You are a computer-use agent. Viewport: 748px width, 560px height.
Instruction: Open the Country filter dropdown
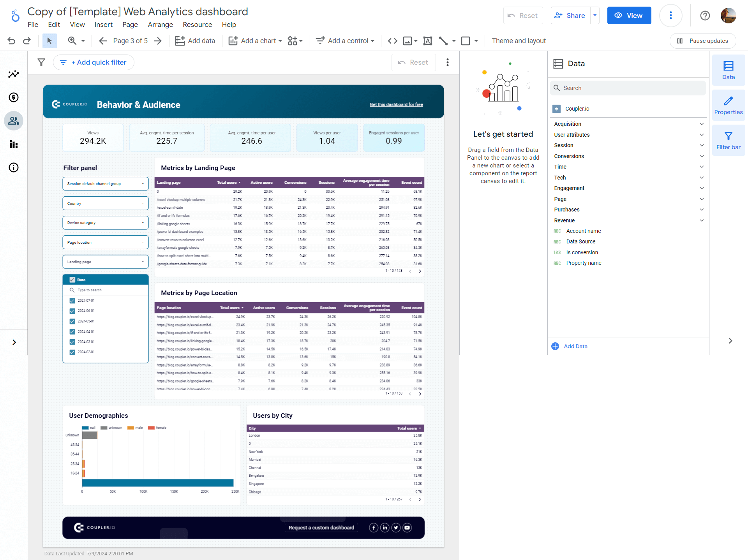pos(106,203)
